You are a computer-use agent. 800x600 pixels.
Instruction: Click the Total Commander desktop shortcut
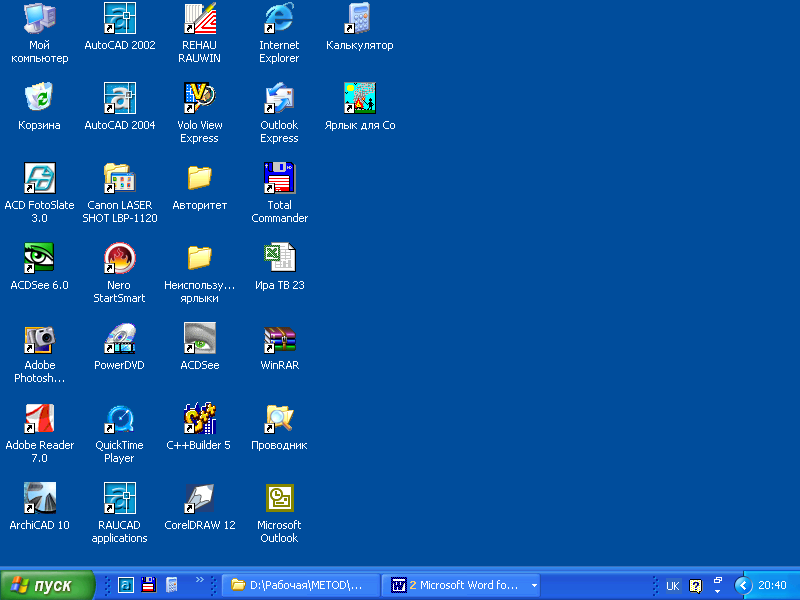click(x=279, y=178)
